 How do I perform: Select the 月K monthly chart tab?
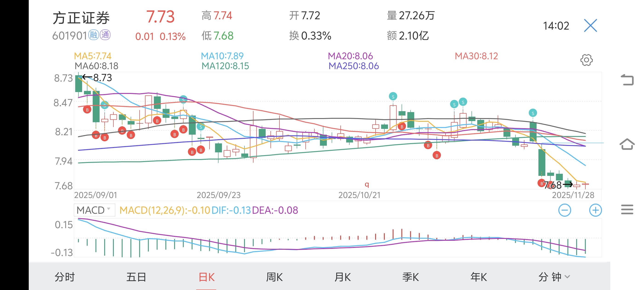pyautogui.click(x=342, y=277)
